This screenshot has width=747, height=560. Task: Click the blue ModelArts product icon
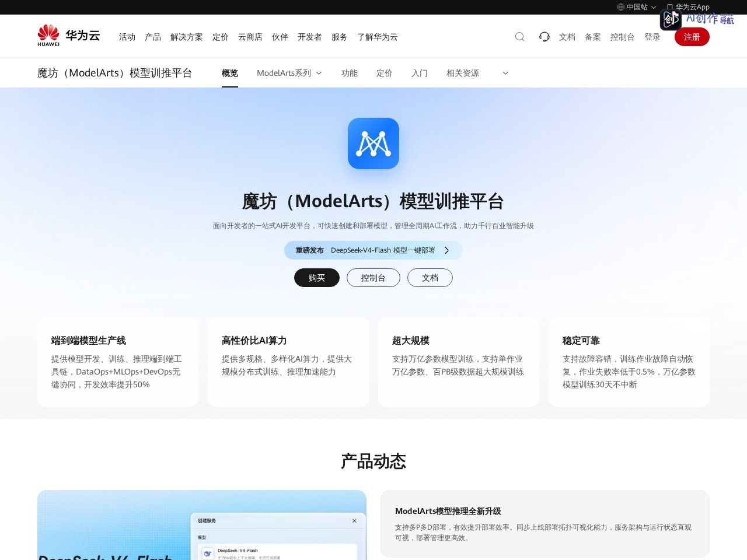click(373, 143)
